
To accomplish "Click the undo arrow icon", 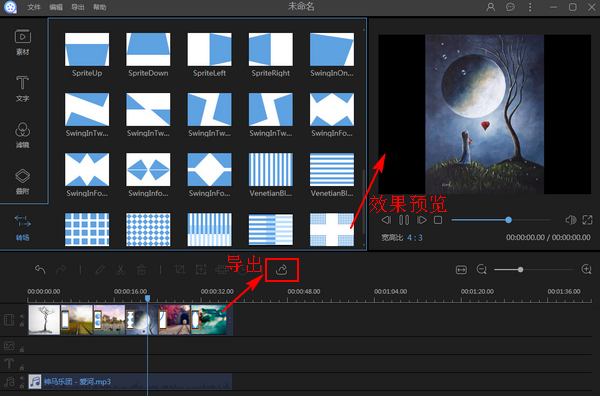I will 40,270.
